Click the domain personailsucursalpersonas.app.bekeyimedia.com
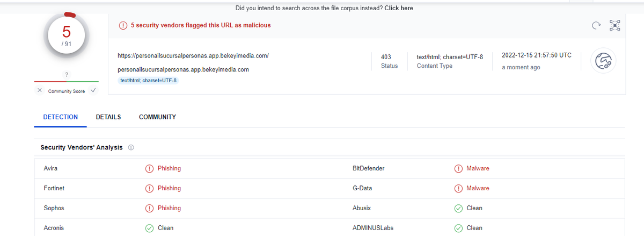 click(183, 70)
